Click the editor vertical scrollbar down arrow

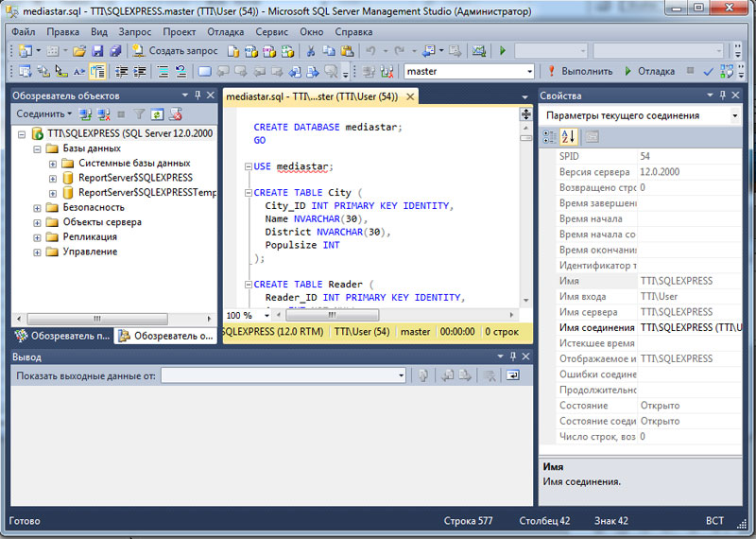point(526,300)
